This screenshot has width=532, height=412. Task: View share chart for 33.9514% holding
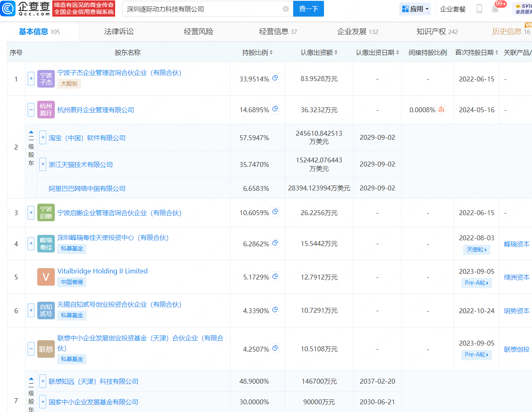[x=275, y=78]
